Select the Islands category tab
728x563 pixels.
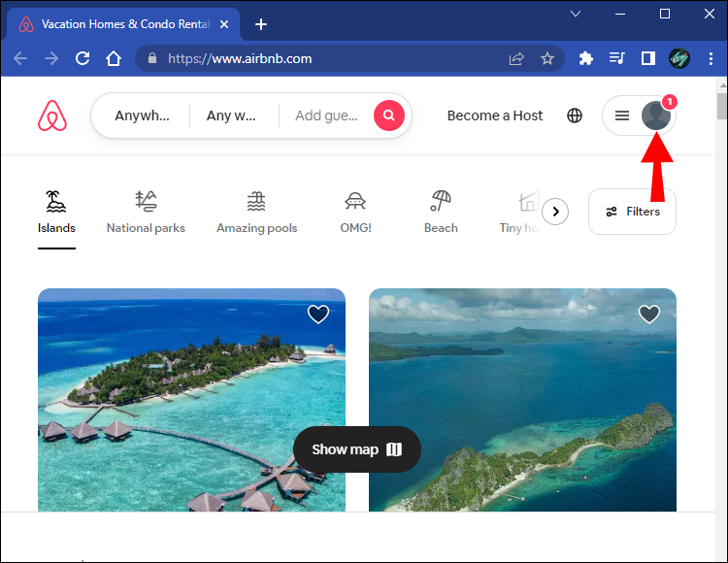pyautogui.click(x=56, y=212)
